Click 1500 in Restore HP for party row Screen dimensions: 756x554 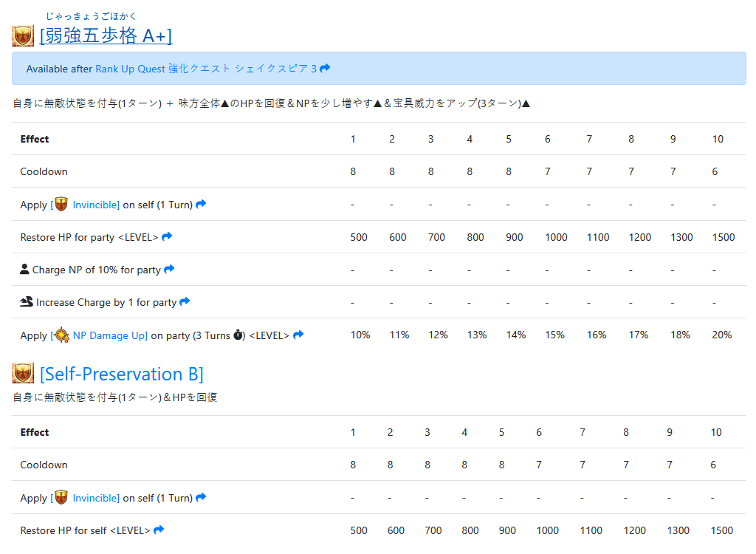pos(724,237)
